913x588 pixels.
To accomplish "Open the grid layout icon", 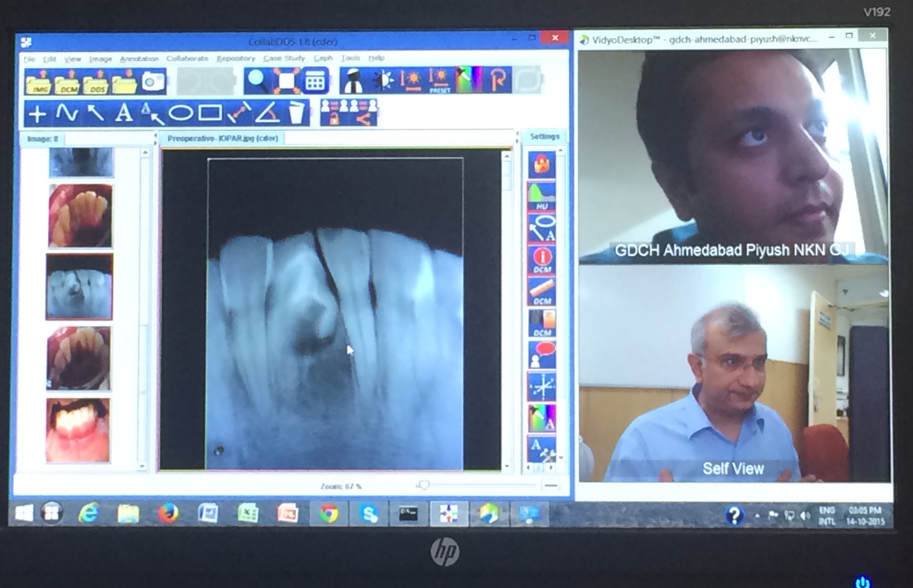I will point(315,81).
